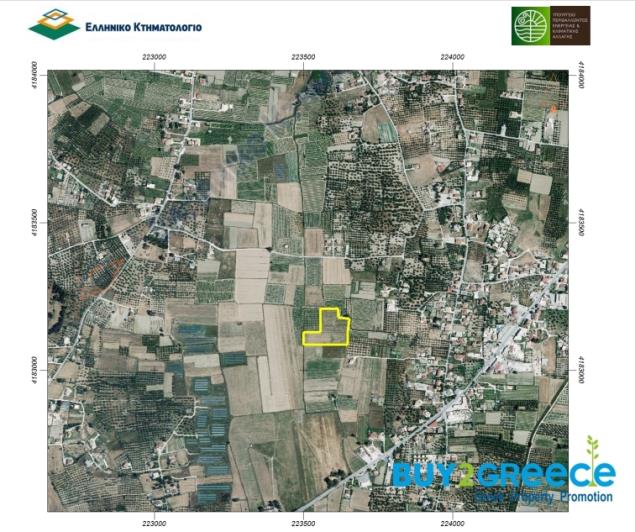Image resolution: width=635 pixels, height=532 pixels.
Task: Click the 223000 label on the top axis
Action: click(154, 57)
